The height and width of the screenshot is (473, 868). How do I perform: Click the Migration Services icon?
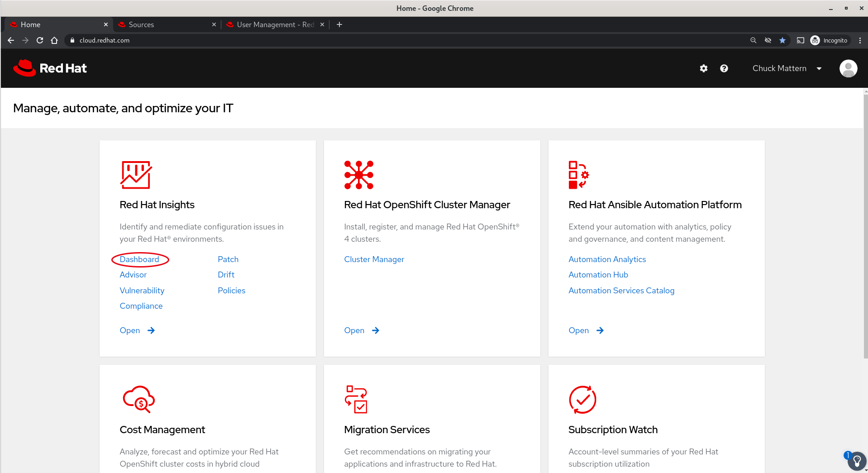pos(356,399)
